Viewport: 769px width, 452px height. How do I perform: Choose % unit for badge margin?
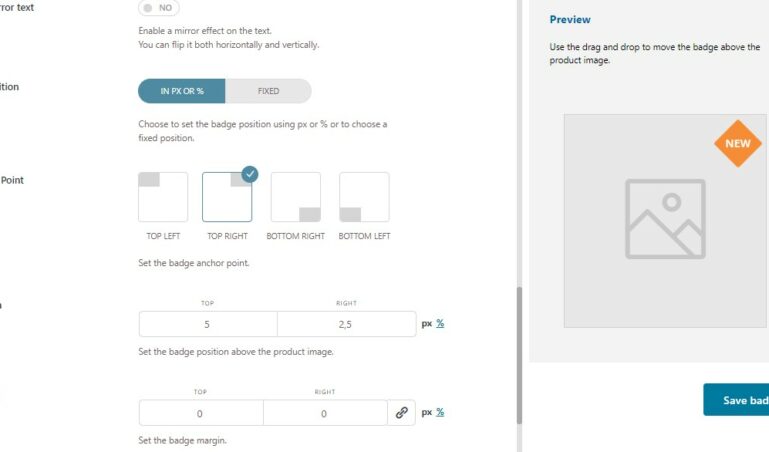coord(440,412)
